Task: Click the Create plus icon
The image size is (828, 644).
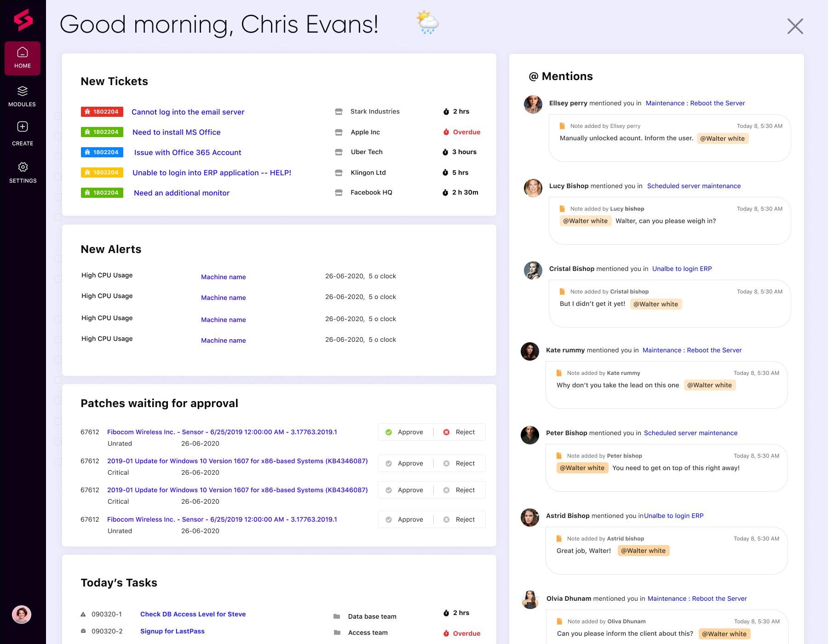Action: (23, 126)
